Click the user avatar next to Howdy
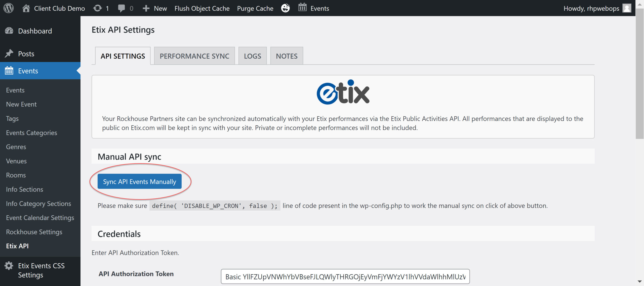The width and height of the screenshot is (644, 286). tap(627, 8)
